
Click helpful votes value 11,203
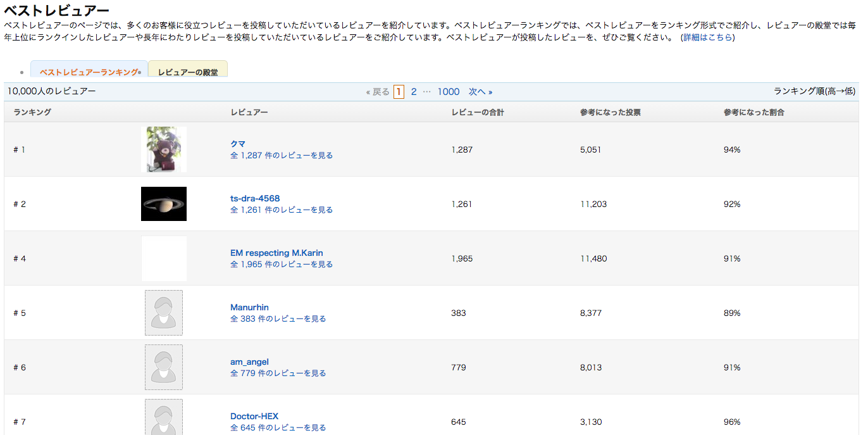pyautogui.click(x=593, y=204)
